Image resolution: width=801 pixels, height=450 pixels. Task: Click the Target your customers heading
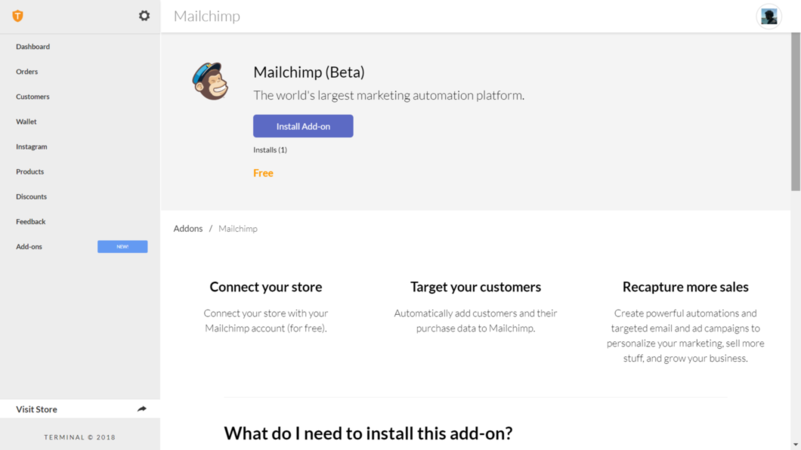(476, 287)
